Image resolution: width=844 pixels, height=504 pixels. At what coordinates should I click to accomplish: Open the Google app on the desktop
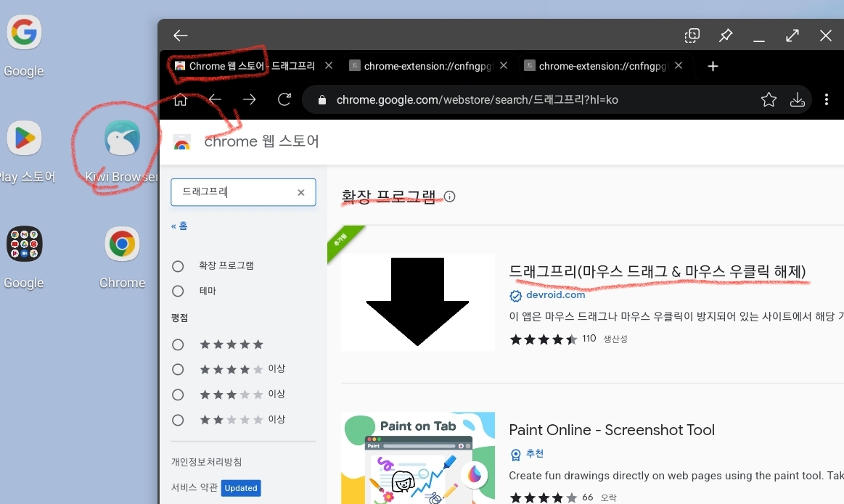24,33
